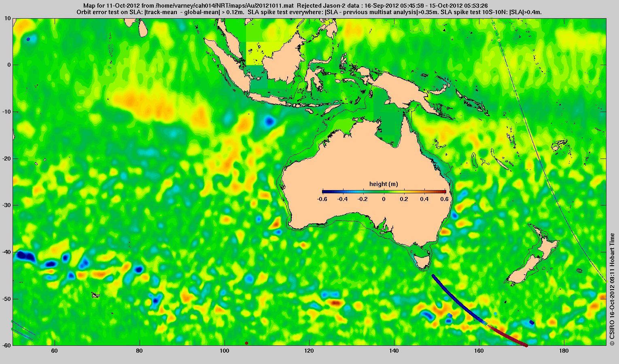Click the colorbar tick label -0.2
This screenshot has height=364, width=619.
(x=363, y=199)
